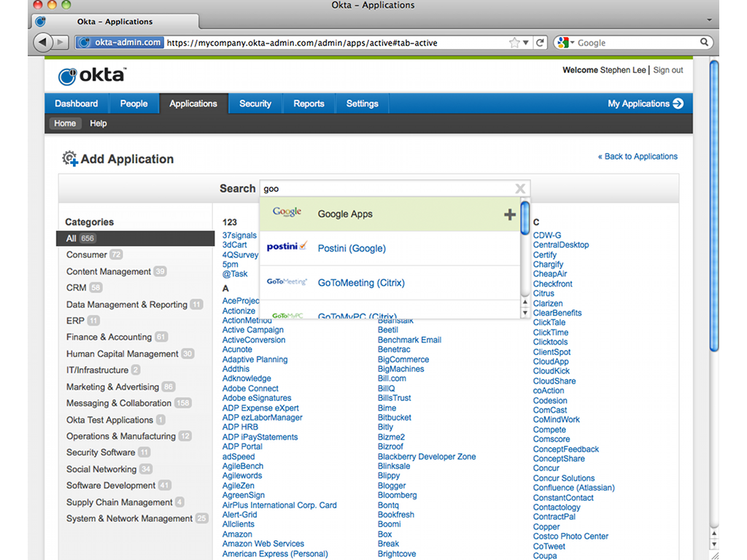
Task: Click the arrow icon beside My Applications
Action: click(678, 104)
